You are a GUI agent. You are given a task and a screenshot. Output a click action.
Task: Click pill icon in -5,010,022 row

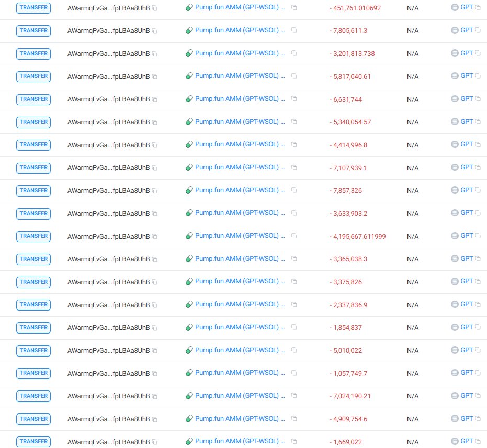189,350
